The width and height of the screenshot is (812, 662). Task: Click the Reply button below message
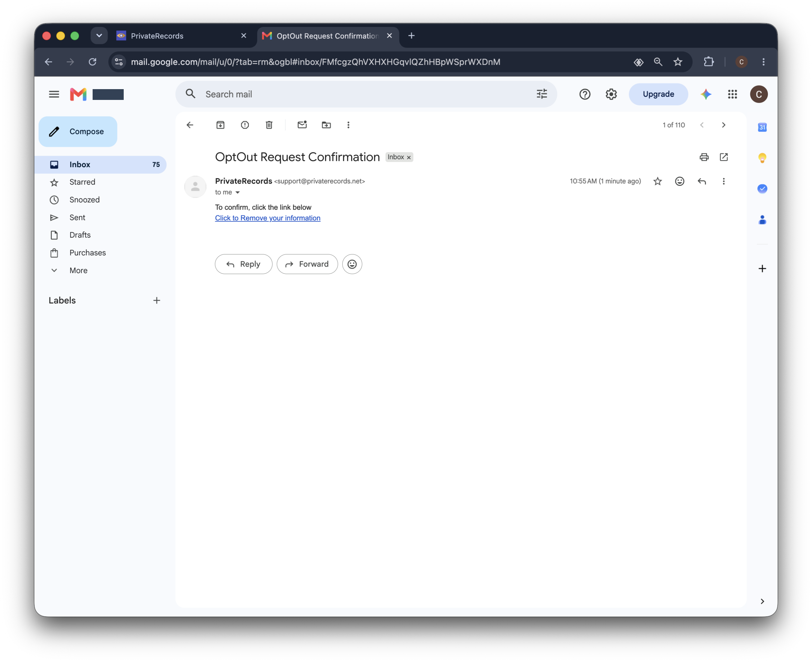(243, 264)
